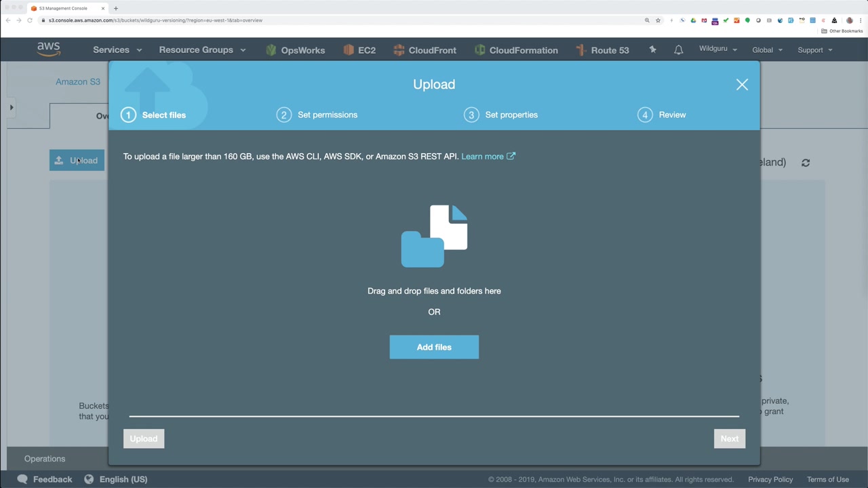
Task: Reload the page with the browser refresh icon
Action: (x=30, y=20)
